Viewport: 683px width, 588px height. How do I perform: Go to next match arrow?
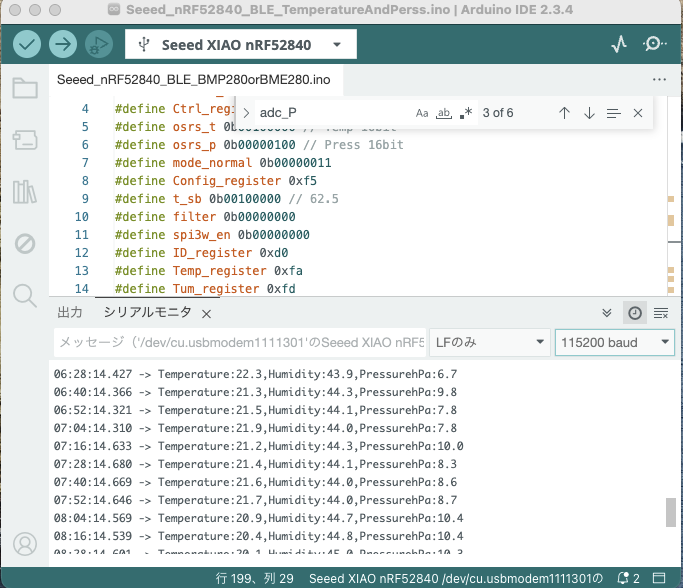(x=589, y=113)
